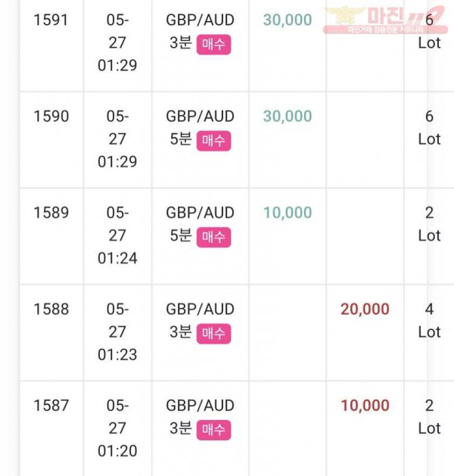Select the 매수 badge in row 1589

pos(213,237)
